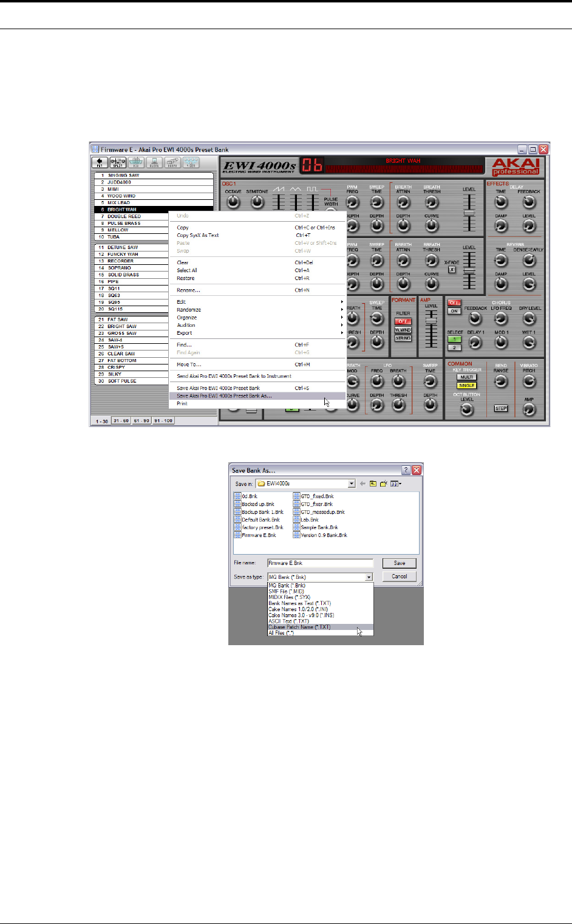Click the Delay FEEDBACK knob in Effects

click(x=529, y=202)
